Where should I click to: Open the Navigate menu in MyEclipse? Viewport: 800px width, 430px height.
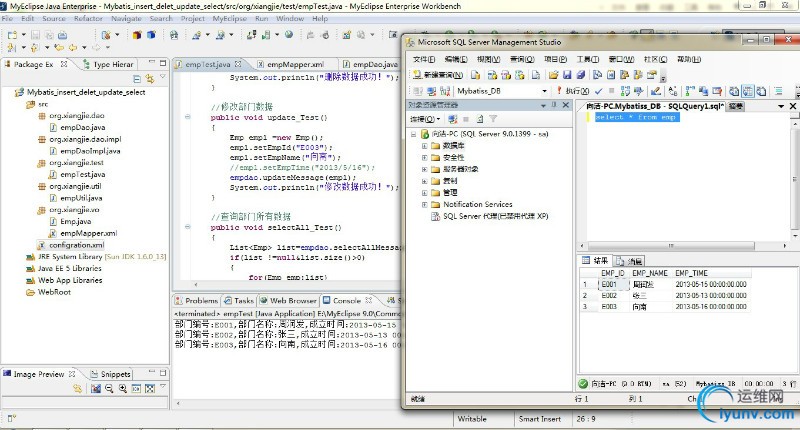(x=126, y=18)
